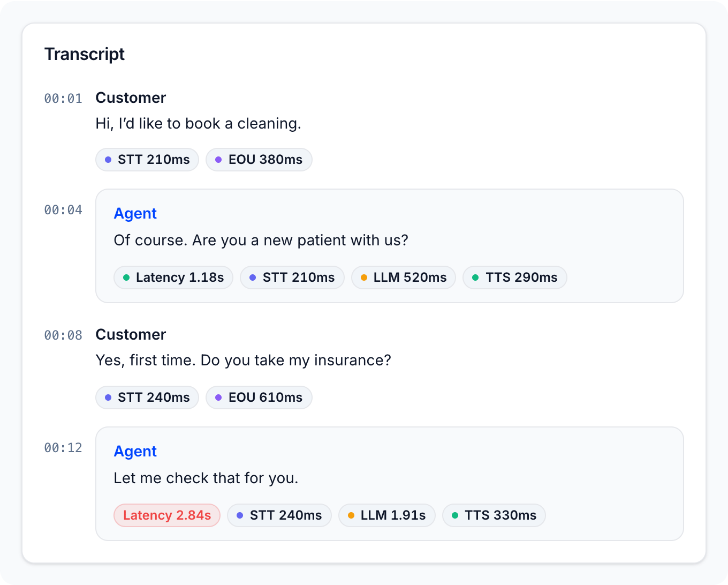Click the Agent label above "Let me check"

coord(135,452)
